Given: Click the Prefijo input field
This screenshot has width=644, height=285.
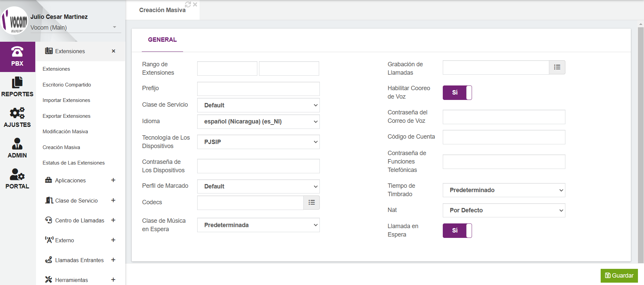Looking at the screenshot, I should (x=258, y=89).
